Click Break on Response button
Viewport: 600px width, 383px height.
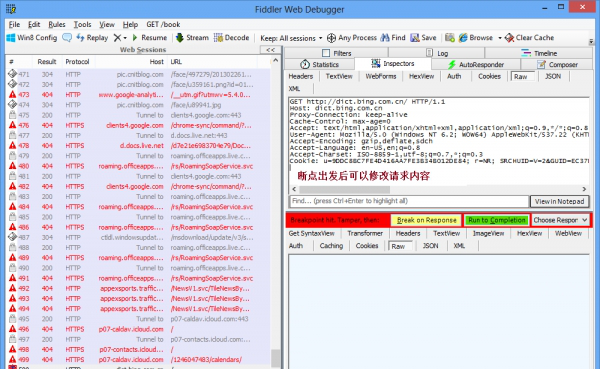[426, 220]
